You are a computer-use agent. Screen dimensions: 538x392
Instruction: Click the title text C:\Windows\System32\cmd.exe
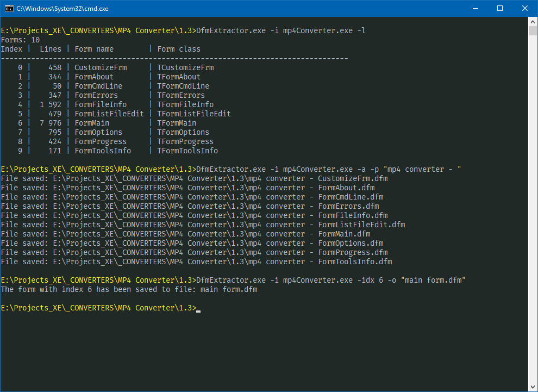[62, 9]
